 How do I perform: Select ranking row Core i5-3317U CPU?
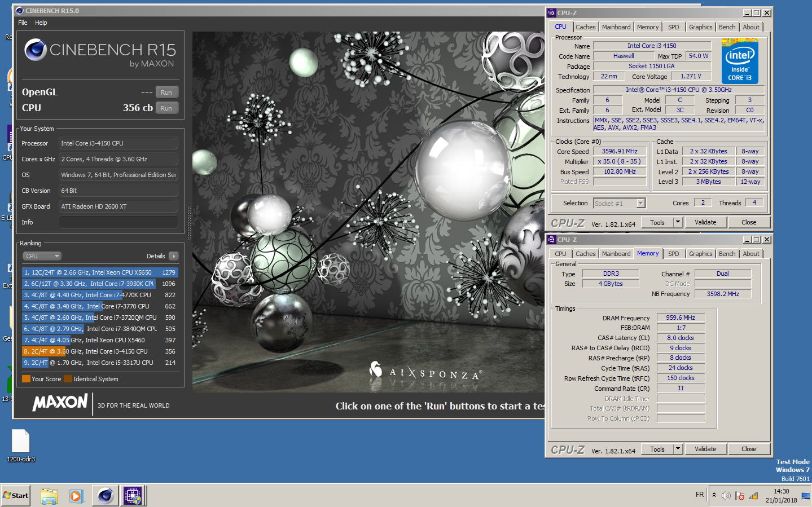click(100, 363)
